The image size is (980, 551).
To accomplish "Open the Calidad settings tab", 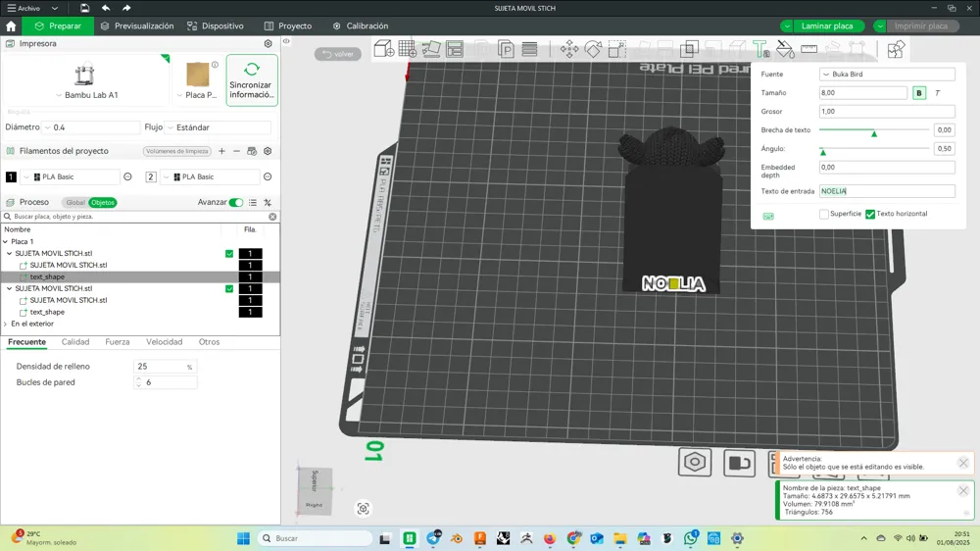I will tap(75, 342).
